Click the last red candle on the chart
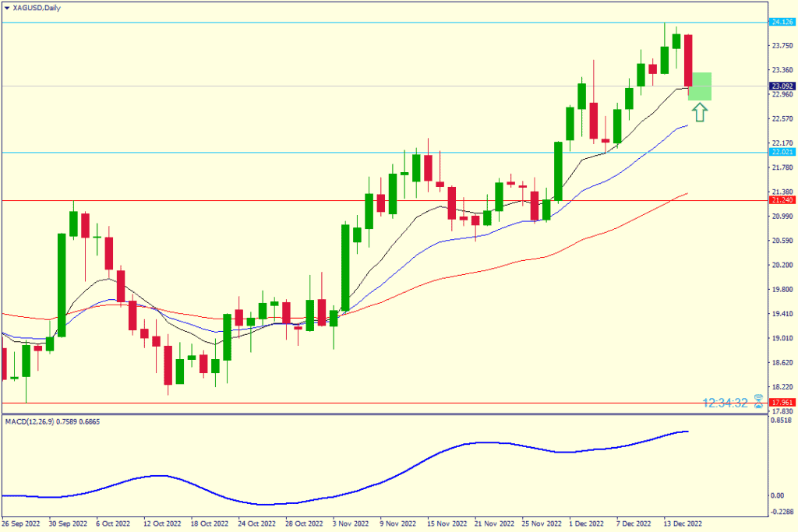This screenshot has height=532, width=798. click(688, 61)
